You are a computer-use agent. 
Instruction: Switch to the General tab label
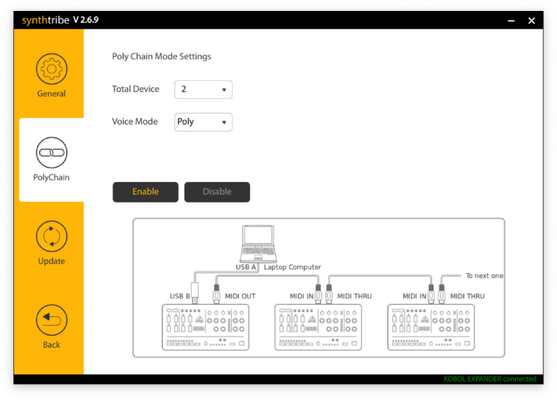point(52,94)
